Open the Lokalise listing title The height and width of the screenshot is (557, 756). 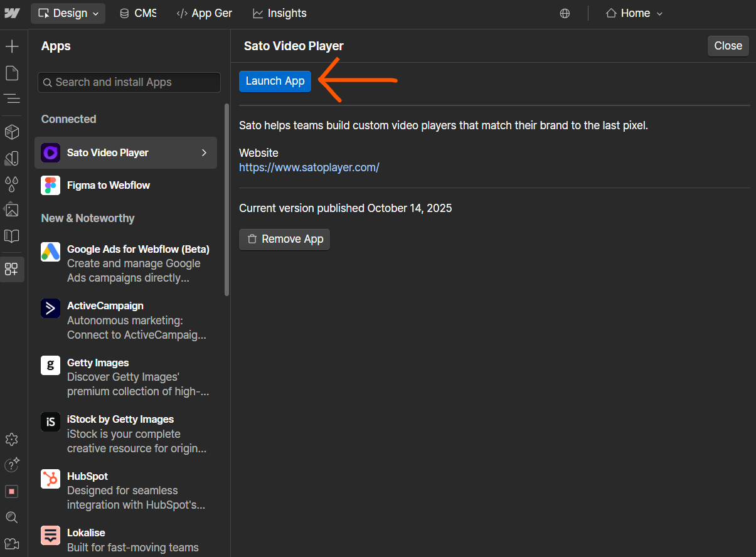pyautogui.click(x=86, y=533)
